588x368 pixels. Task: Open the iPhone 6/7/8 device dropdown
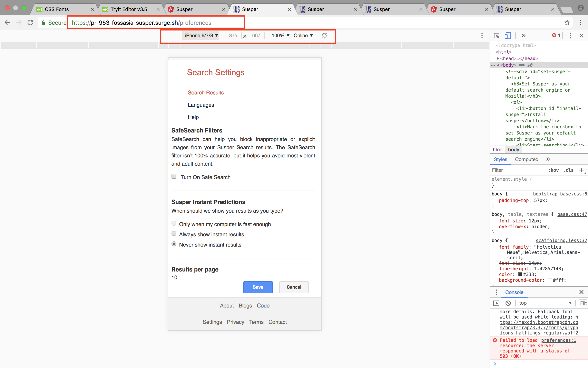click(x=201, y=36)
